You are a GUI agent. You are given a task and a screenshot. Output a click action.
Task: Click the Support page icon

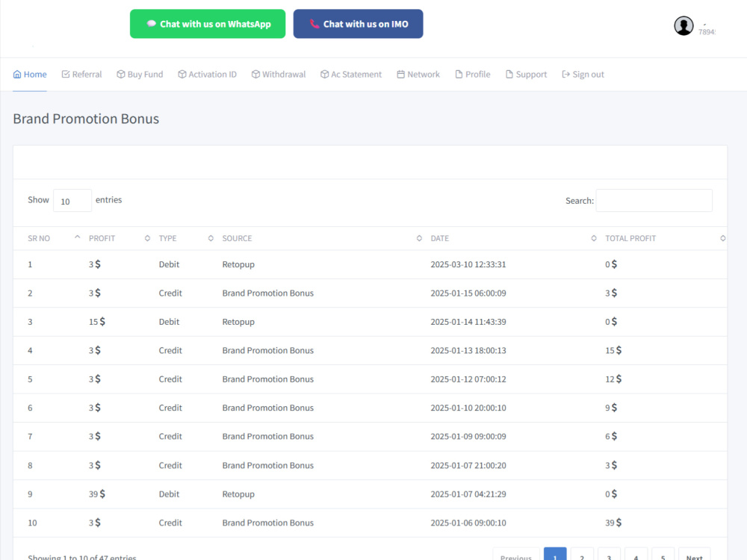click(509, 74)
